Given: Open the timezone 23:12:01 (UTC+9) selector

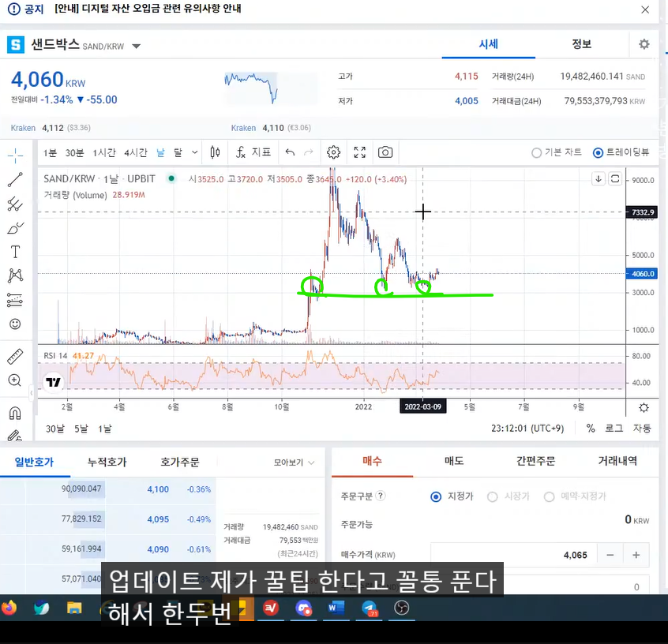Looking at the screenshot, I should [x=527, y=429].
